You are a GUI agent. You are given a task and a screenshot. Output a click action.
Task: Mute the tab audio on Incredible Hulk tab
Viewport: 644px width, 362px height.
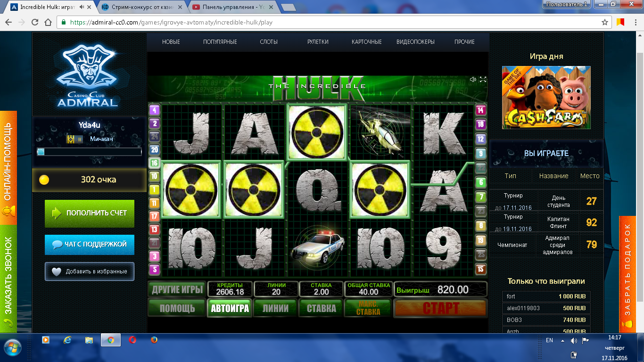(x=83, y=7)
